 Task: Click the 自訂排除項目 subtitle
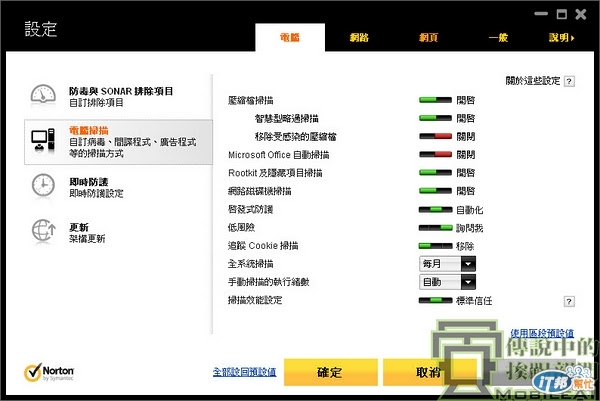tap(96, 103)
